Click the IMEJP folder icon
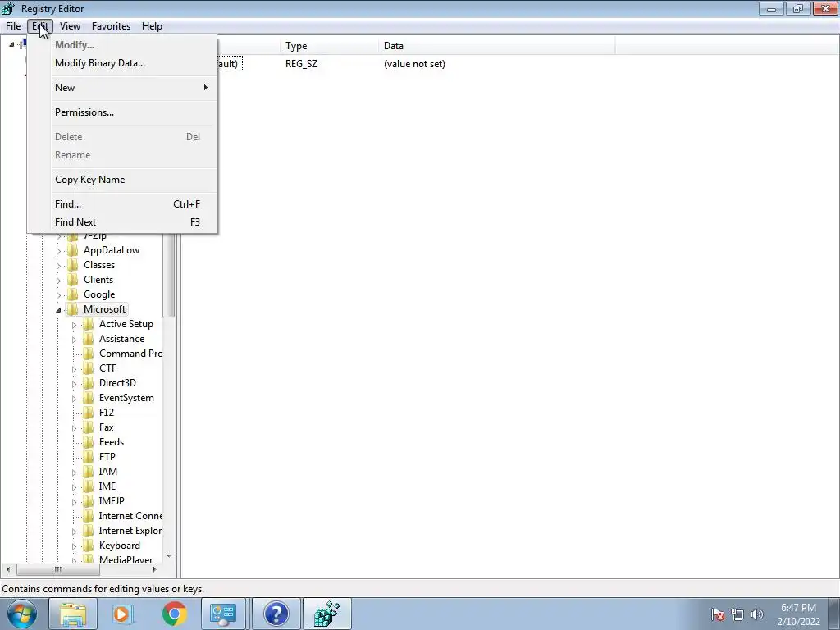This screenshot has height=630, width=840. [x=88, y=501]
